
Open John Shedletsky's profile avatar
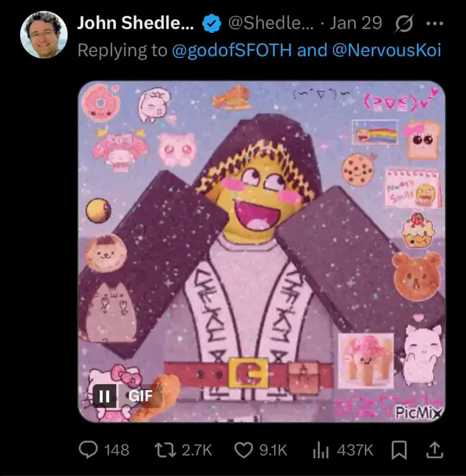(x=44, y=34)
